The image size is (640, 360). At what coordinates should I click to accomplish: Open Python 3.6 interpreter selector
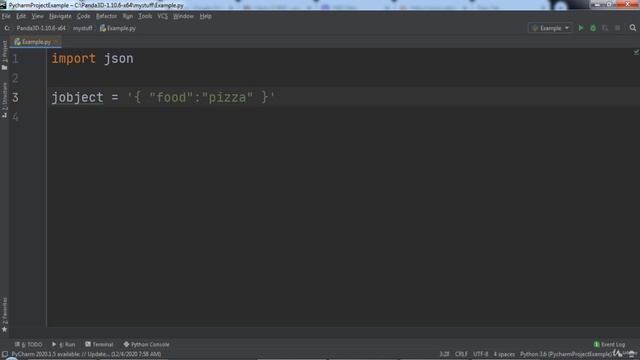click(x=566, y=354)
